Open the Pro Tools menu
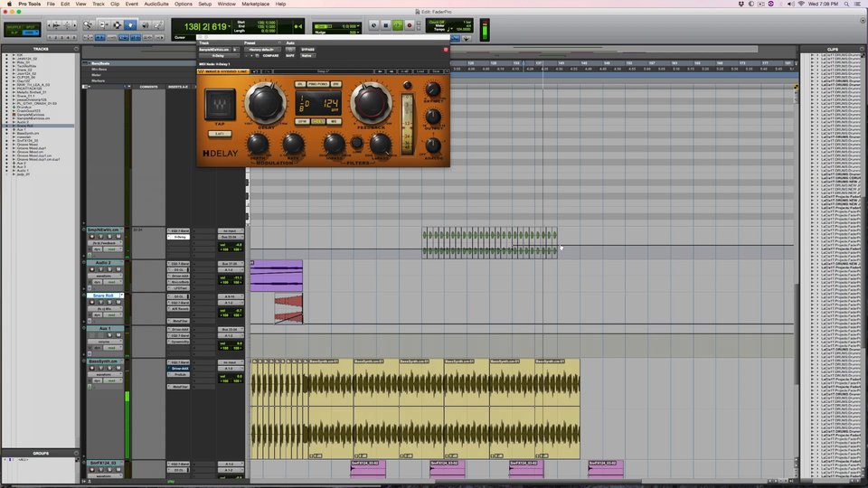This screenshot has width=868, height=488. tap(29, 4)
